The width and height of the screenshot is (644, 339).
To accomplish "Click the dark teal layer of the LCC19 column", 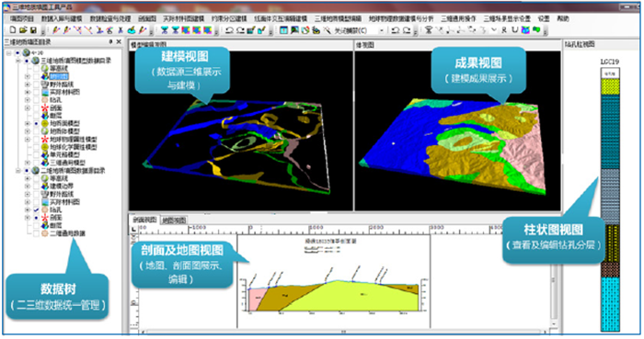I will tap(610, 131).
